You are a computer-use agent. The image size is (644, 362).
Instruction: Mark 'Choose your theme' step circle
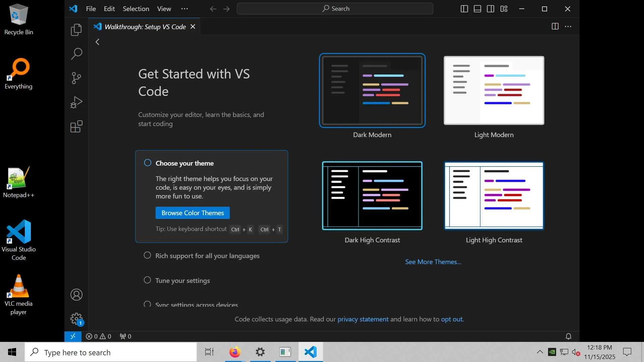[x=148, y=163]
